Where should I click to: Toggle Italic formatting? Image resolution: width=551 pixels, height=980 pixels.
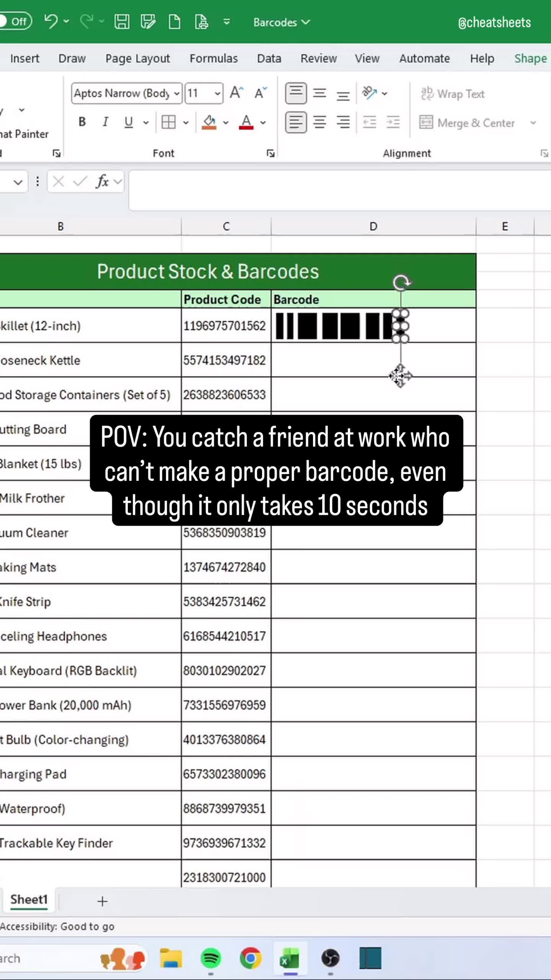point(105,122)
